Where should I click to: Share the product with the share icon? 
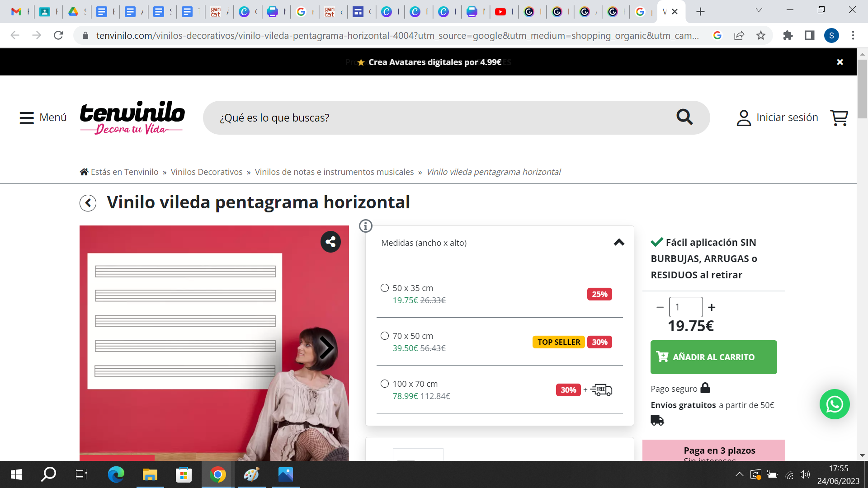coord(331,242)
